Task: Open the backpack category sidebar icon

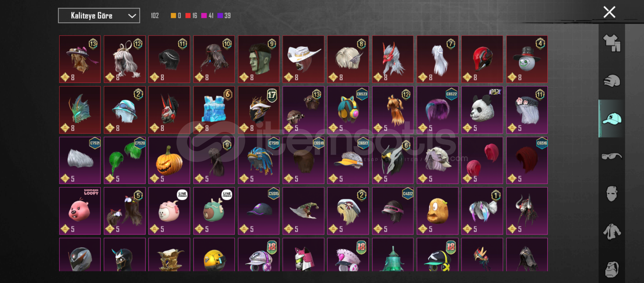Action: tap(612, 269)
